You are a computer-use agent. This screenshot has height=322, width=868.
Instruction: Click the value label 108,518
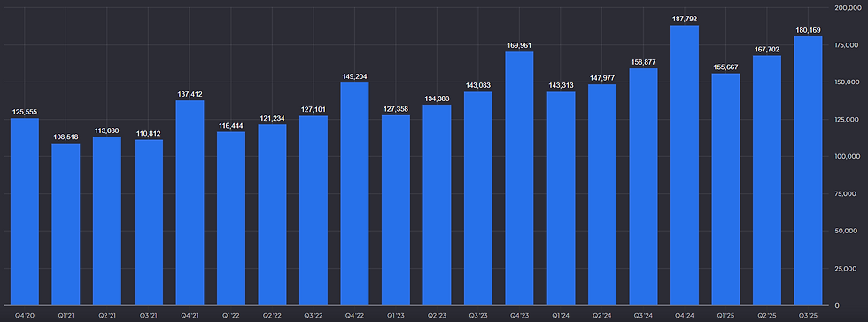point(66,137)
